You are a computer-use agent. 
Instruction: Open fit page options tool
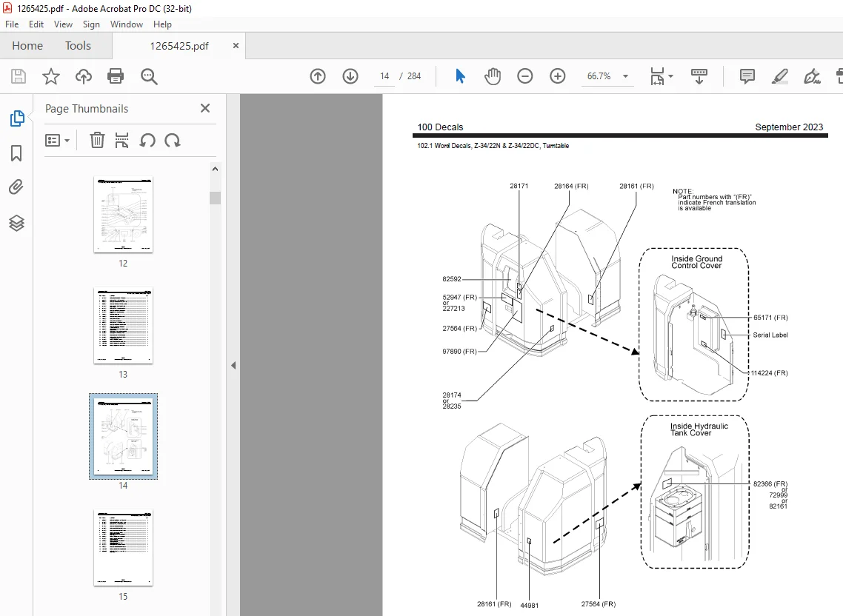click(657, 76)
